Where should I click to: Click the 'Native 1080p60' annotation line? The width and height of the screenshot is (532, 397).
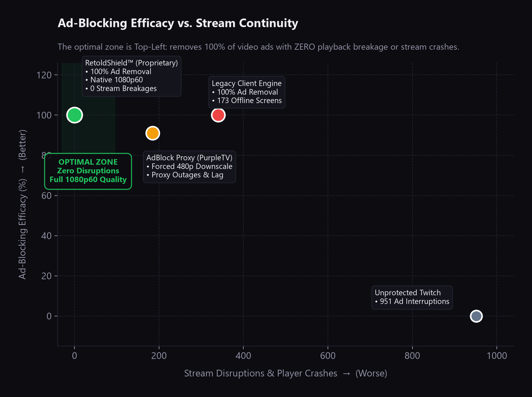point(114,80)
